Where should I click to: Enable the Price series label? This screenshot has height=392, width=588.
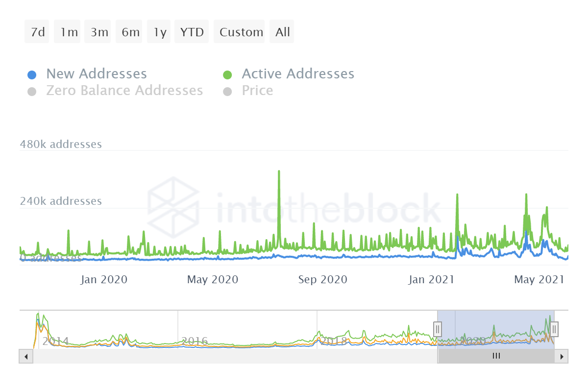click(x=257, y=91)
